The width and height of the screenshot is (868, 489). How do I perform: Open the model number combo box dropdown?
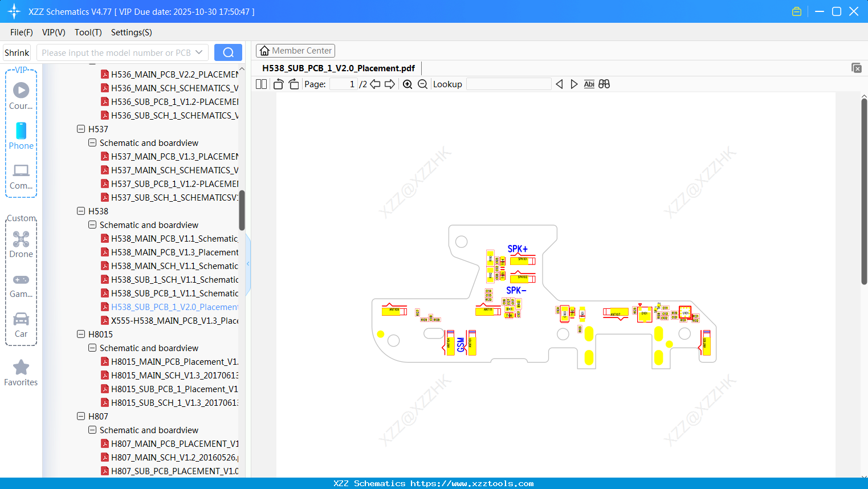(x=200, y=52)
